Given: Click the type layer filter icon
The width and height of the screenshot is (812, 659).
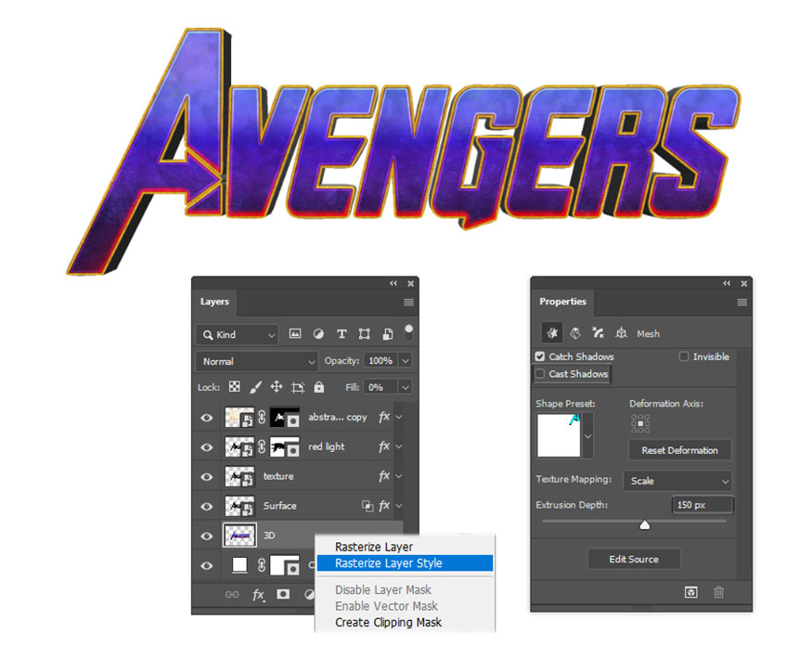Looking at the screenshot, I should coord(341,334).
